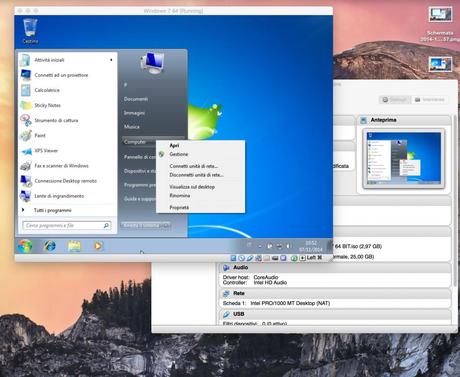
Task: Click the Windows Start orb
Action: 25,246
